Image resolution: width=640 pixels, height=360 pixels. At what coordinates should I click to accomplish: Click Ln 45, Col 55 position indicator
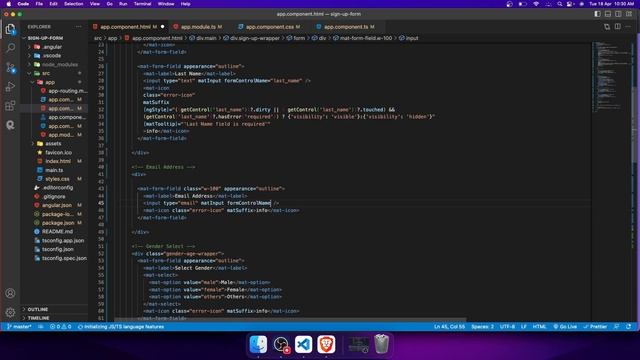click(x=449, y=327)
